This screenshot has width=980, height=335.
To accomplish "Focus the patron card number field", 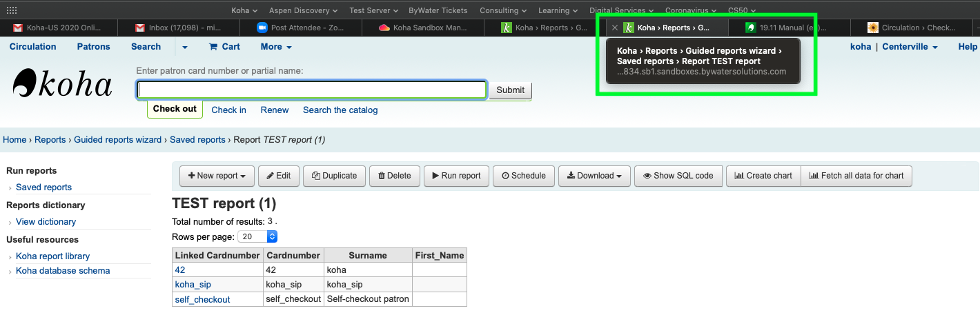I will click(311, 90).
